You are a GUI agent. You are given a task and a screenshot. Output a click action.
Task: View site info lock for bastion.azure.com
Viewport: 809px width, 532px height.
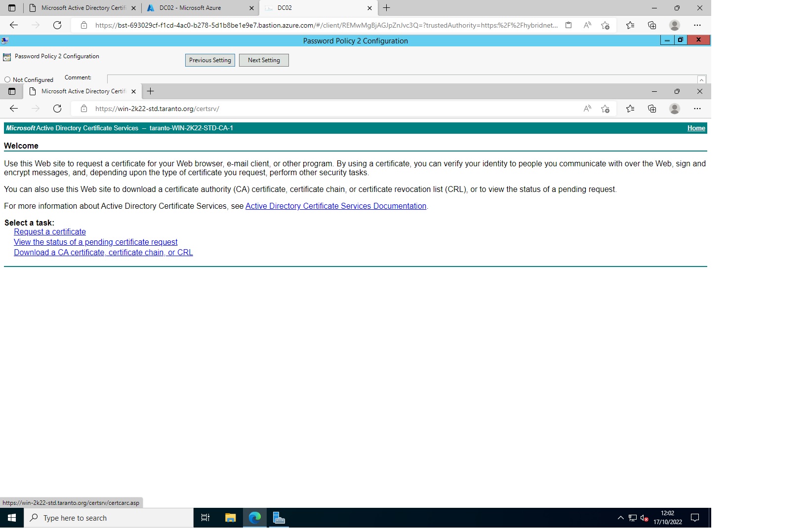[84, 25]
